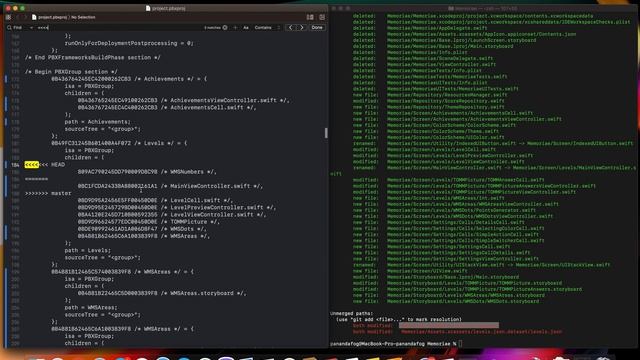Click the MainViewController.swift entry line
The height and width of the screenshot is (360, 640).
pos(170,186)
